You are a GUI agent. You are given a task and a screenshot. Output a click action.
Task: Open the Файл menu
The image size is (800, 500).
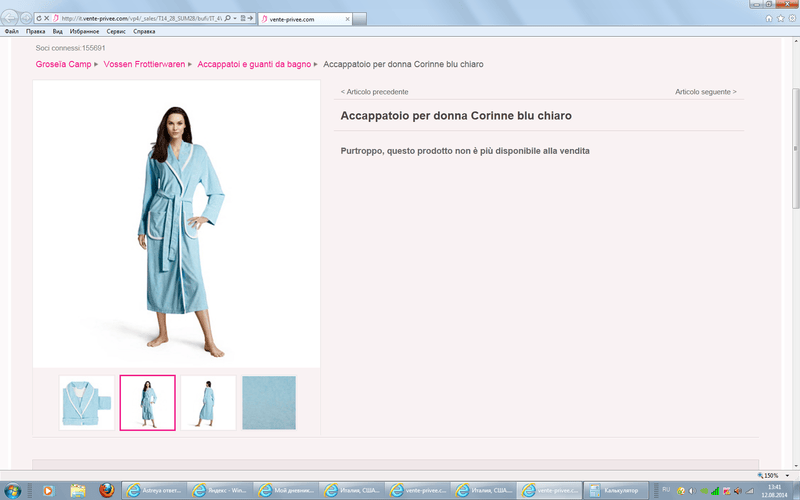click(x=12, y=32)
